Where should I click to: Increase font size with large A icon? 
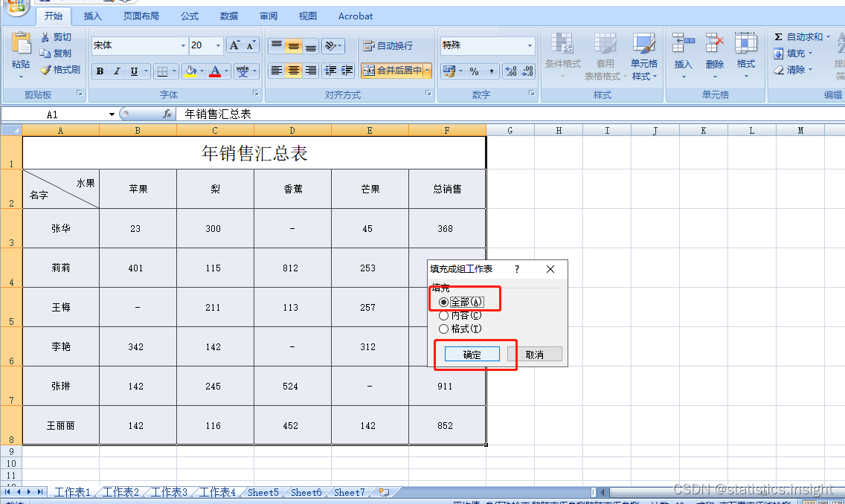pos(234,45)
